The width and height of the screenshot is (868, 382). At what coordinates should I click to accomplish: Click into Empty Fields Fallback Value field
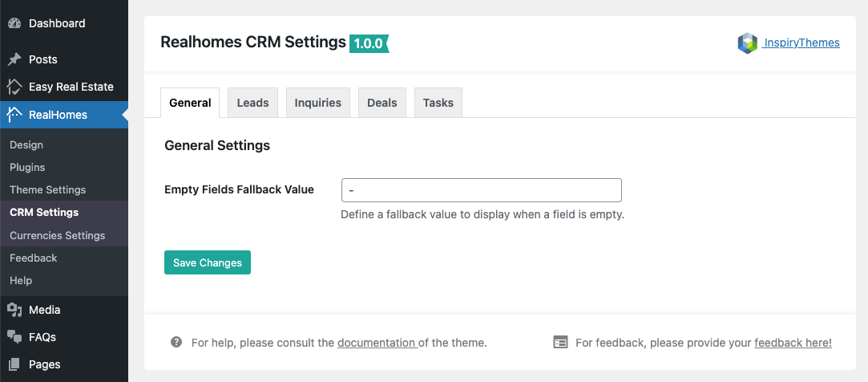[x=481, y=190]
